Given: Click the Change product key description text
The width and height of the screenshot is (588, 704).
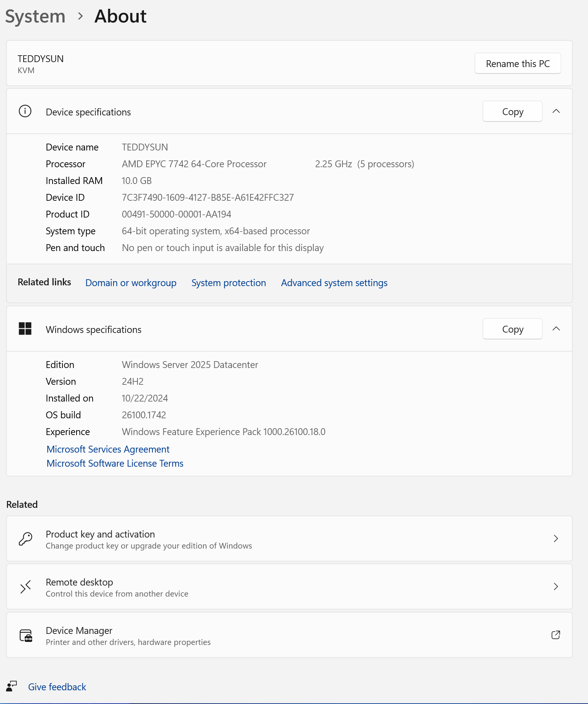Looking at the screenshot, I should click(x=149, y=546).
